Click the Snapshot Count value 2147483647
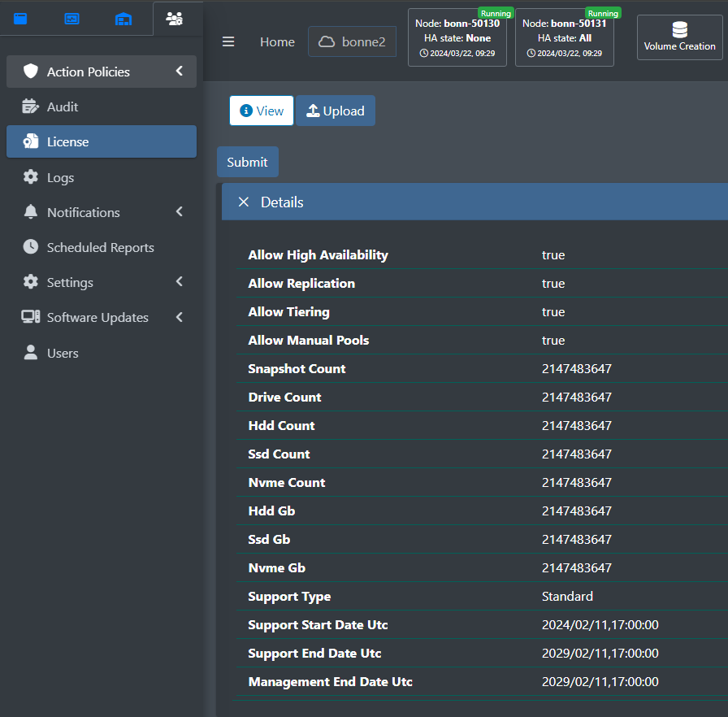Screen dimensions: 728x717 (577, 369)
